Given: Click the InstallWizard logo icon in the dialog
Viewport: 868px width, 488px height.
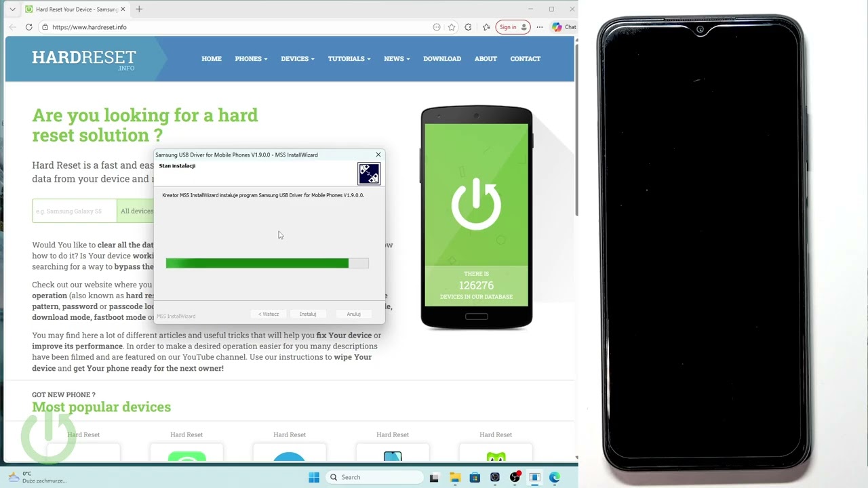Looking at the screenshot, I should [x=369, y=174].
